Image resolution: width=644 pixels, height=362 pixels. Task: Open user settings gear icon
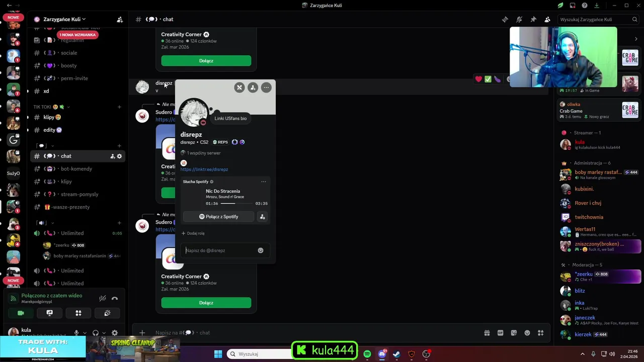click(x=115, y=333)
